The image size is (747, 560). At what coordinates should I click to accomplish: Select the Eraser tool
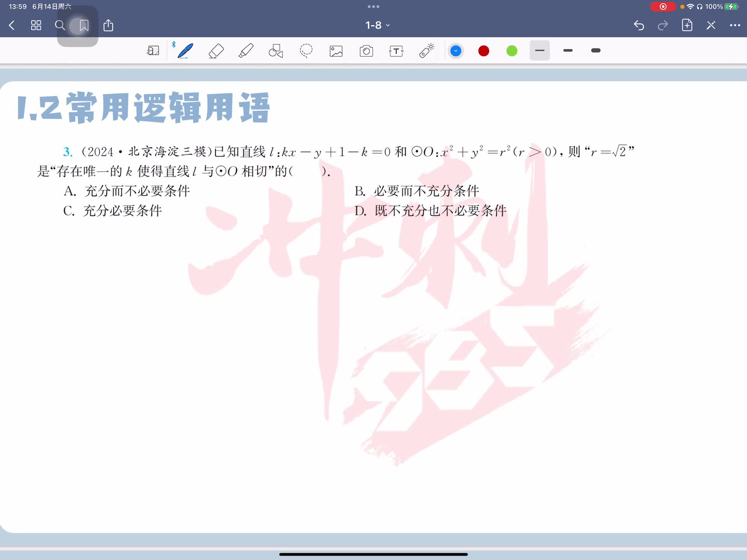pyautogui.click(x=216, y=51)
